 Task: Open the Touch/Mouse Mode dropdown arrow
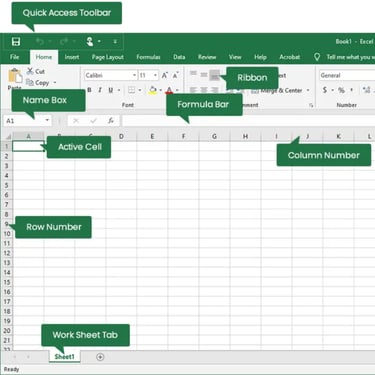pyautogui.click(x=99, y=42)
